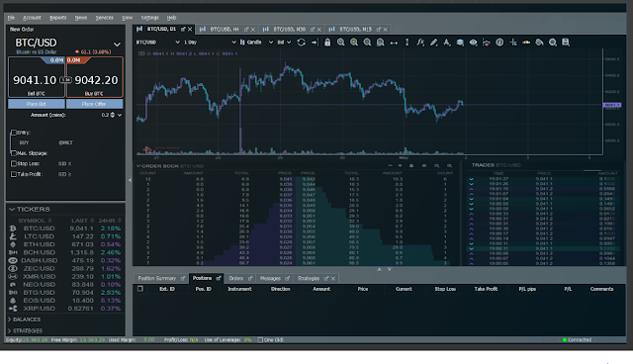Open the Position Summary tab
Screen dimensions: 633x364
point(157,279)
